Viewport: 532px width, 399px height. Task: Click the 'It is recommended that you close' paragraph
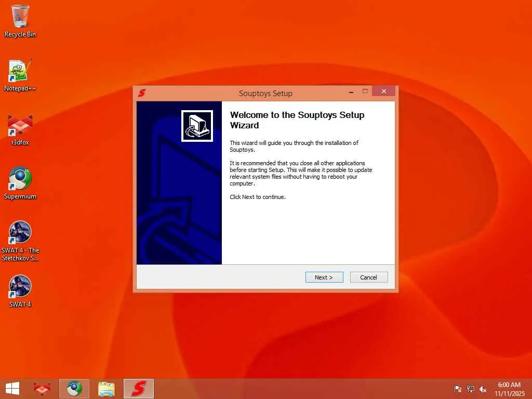[301, 174]
